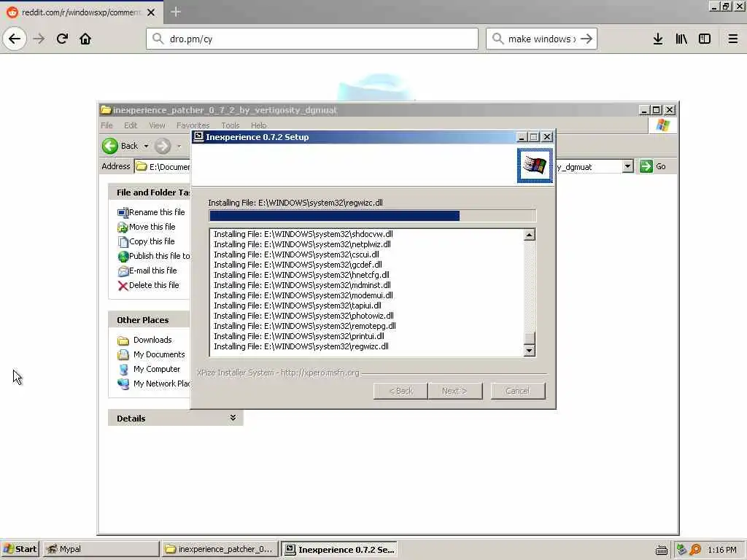Screen dimensions: 747x560
Task: Open the Windows Start button
Action: coord(20,549)
